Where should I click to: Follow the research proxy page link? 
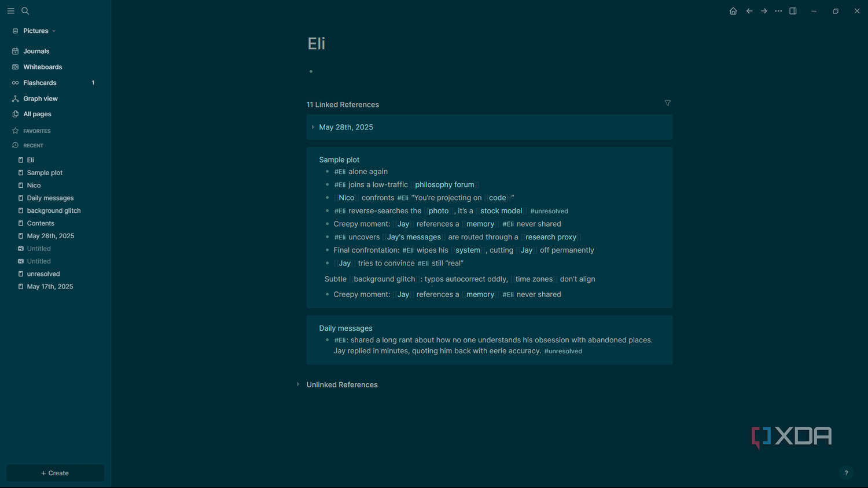pyautogui.click(x=551, y=237)
